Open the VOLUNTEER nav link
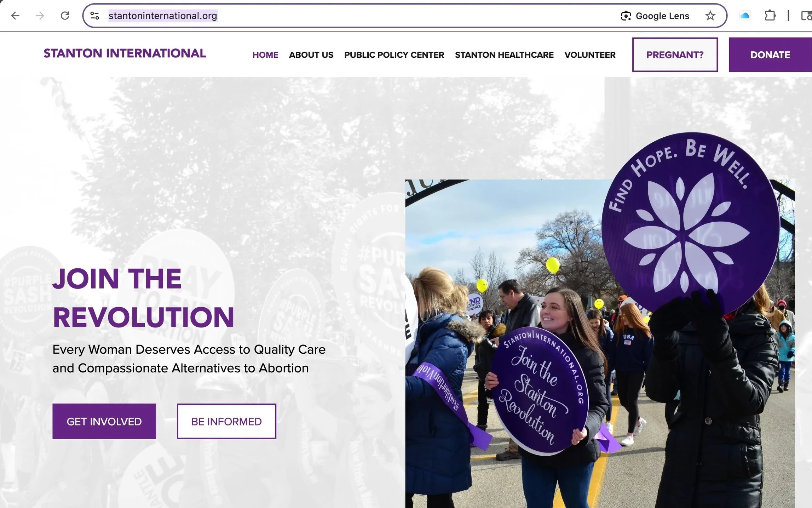This screenshot has width=812, height=508. click(x=590, y=55)
